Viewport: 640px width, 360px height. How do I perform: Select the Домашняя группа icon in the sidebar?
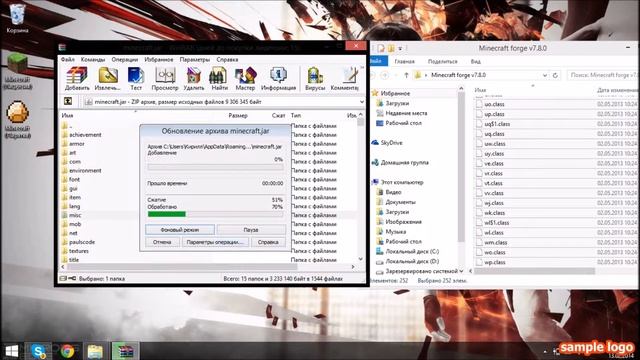(375, 162)
